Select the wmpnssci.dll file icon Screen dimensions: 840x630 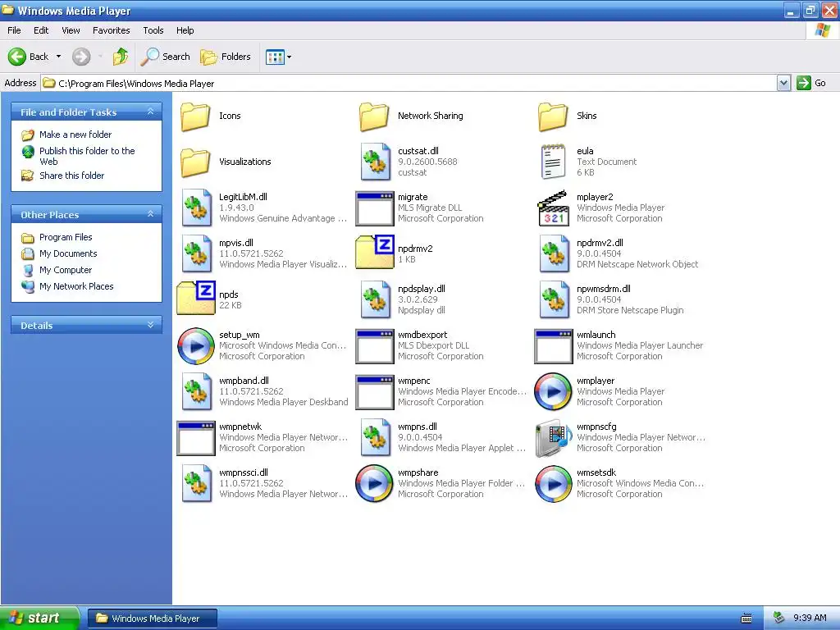click(x=195, y=484)
